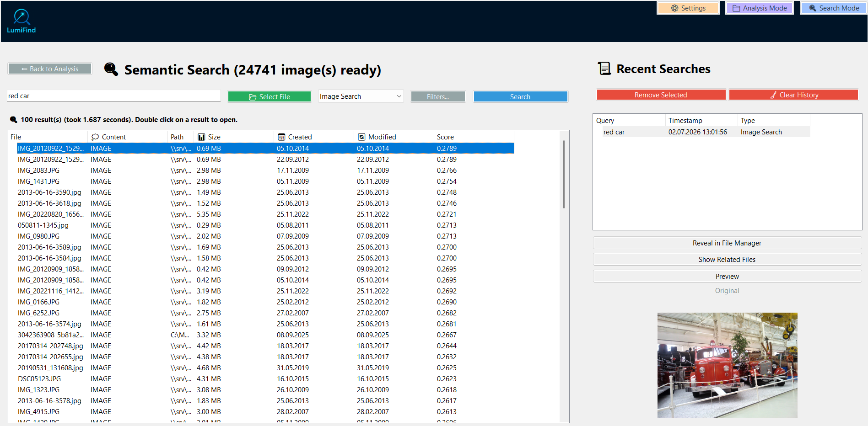The image size is (868, 426).
Task: Select result IMG_0166.JPG
Action: pos(265,302)
